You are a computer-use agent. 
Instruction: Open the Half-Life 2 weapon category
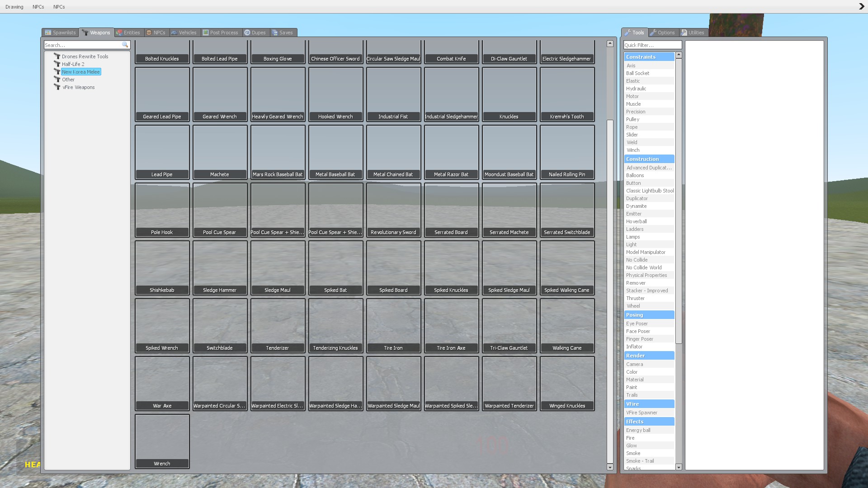click(x=73, y=64)
